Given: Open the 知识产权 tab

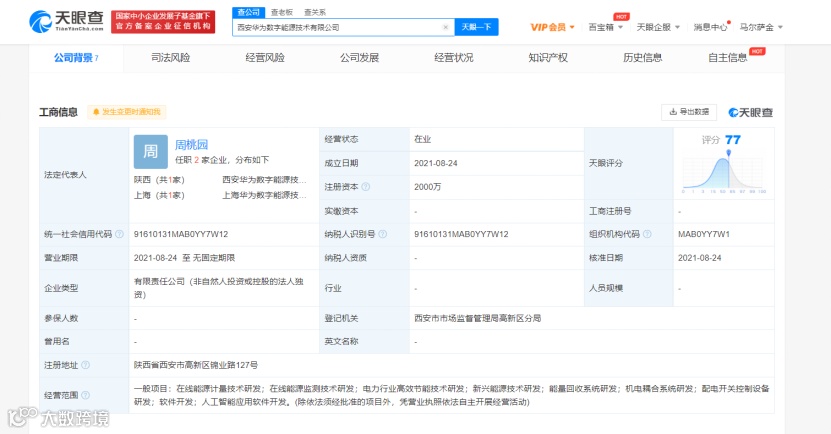Looking at the screenshot, I should 548,58.
